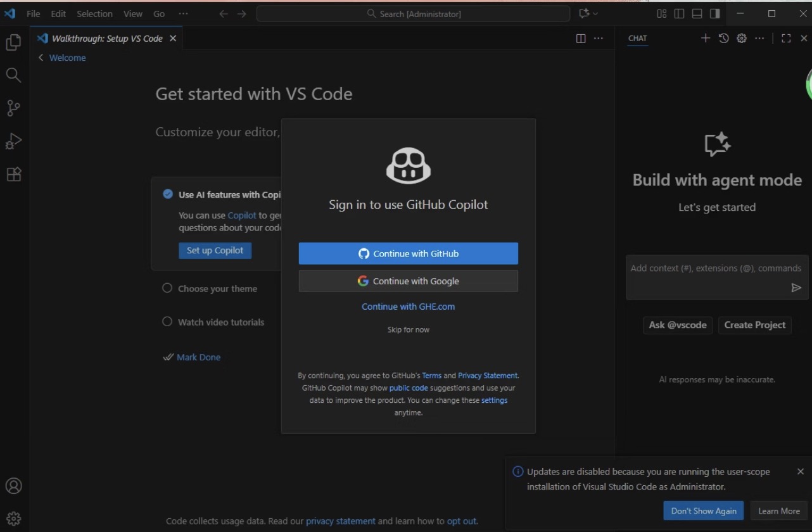Image resolution: width=812 pixels, height=532 pixels.
Task: Open the Extensions view
Action: pyautogui.click(x=13, y=174)
